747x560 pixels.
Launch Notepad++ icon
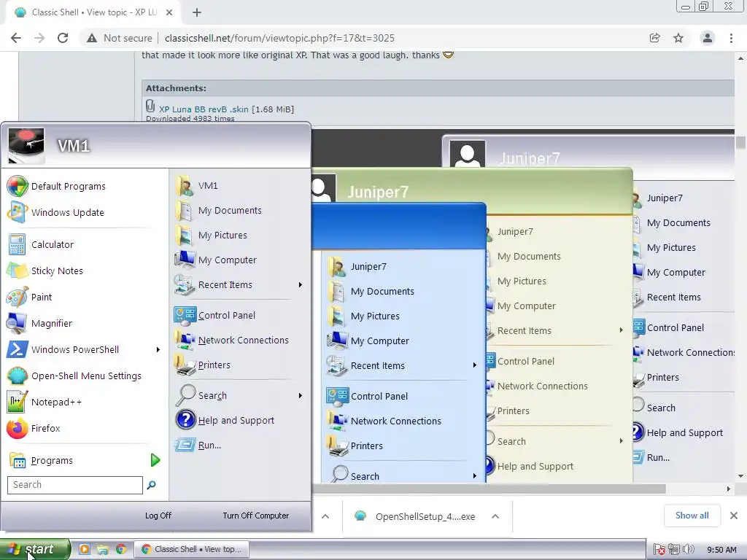tap(18, 402)
